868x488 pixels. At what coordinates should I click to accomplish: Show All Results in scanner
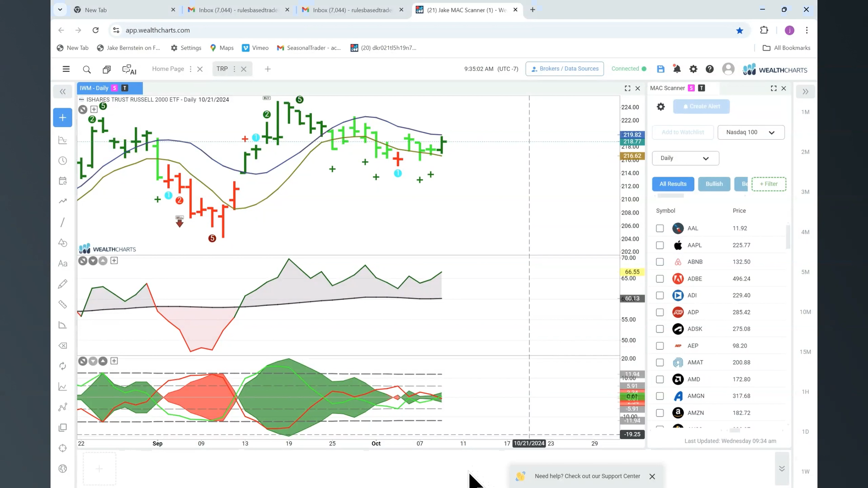point(673,184)
